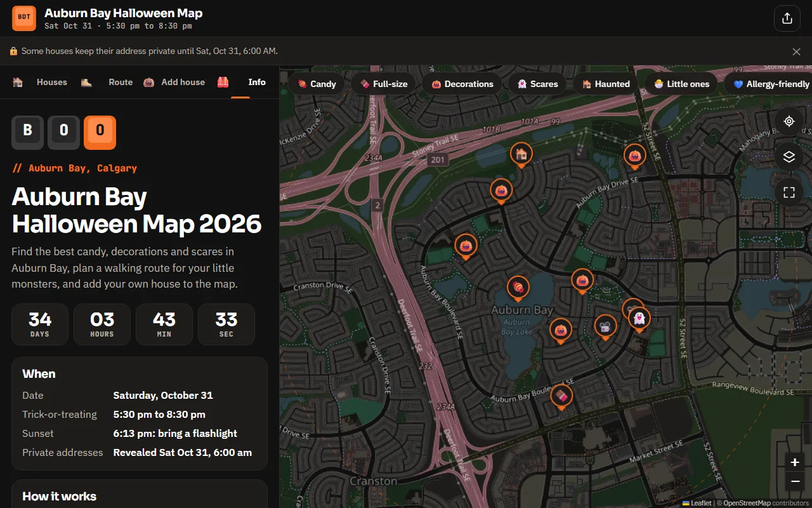This screenshot has width=812, height=508.
Task: Select the movie camera map marker
Action: [x=606, y=327]
